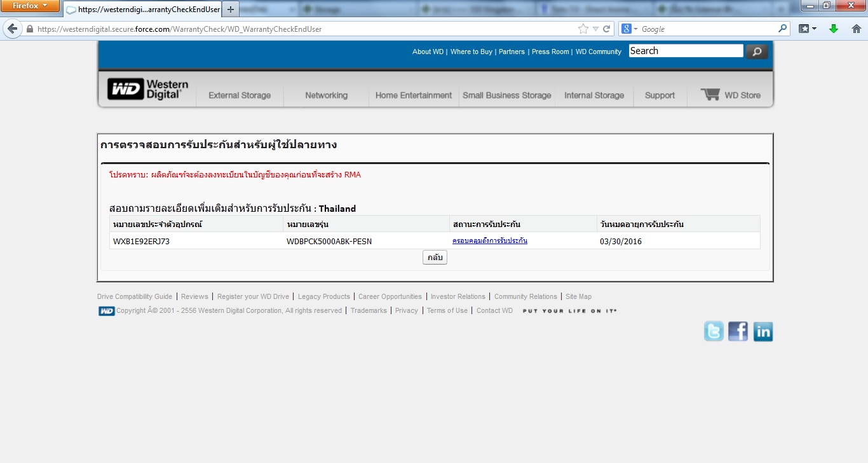This screenshot has height=463, width=868.
Task: Submit the WD site search magnifier button
Action: tap(757, 52)
